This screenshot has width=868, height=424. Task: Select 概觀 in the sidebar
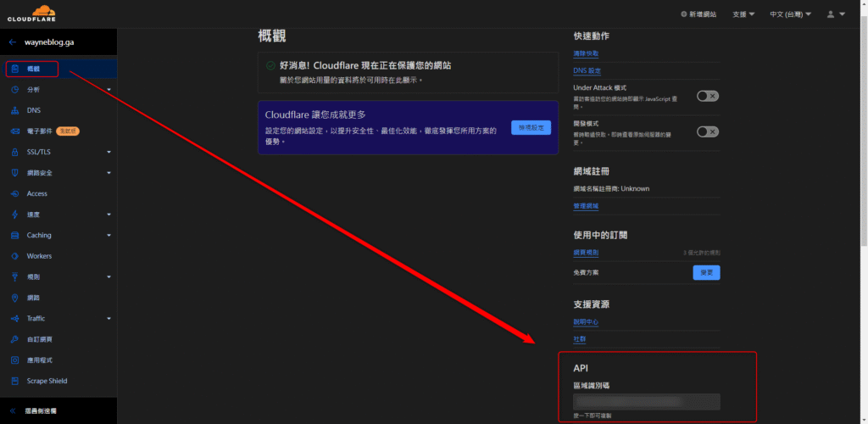coord(32,69)
